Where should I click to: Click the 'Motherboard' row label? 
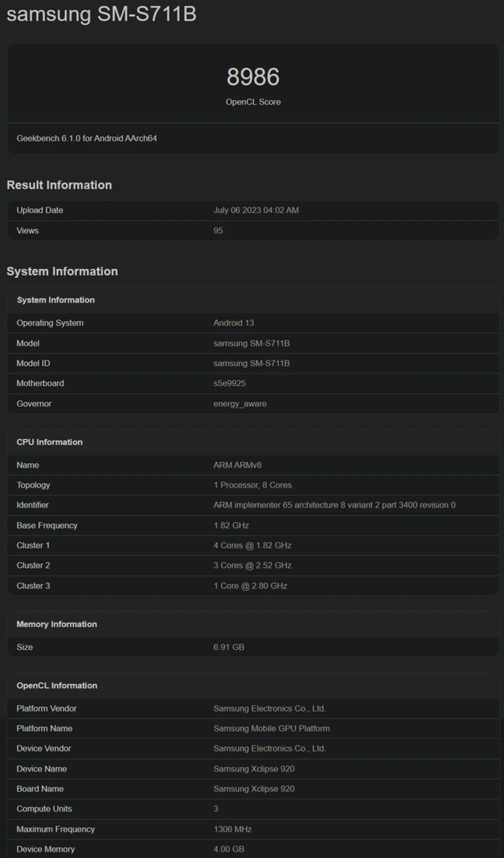tap(40, 383)
